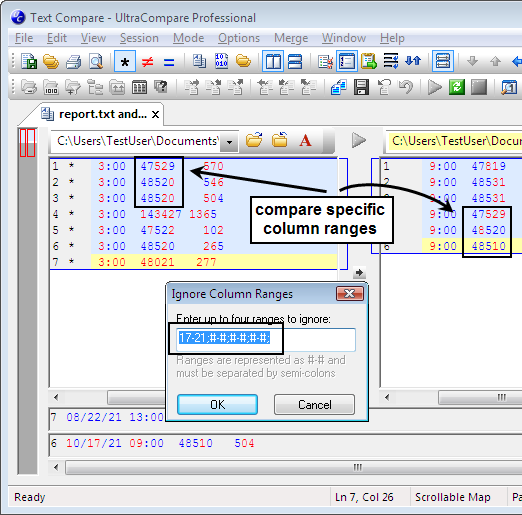Open the Window menu
Screen dimensions: 522x515
[344, 38]
